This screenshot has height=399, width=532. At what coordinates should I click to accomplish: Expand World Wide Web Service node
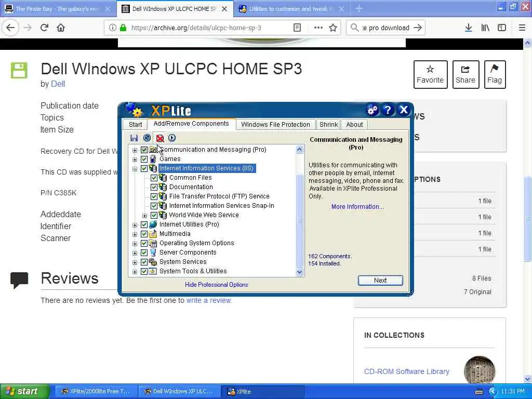coord(144,216)
